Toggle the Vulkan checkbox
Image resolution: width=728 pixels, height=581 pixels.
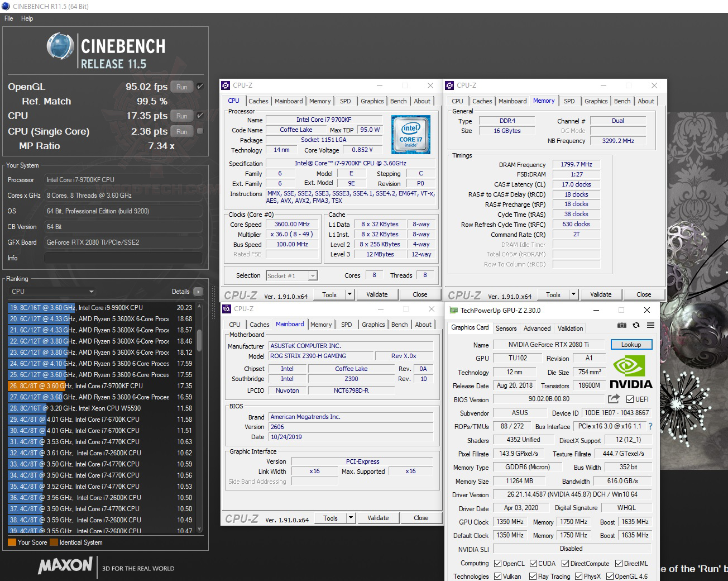coord(497,577)
